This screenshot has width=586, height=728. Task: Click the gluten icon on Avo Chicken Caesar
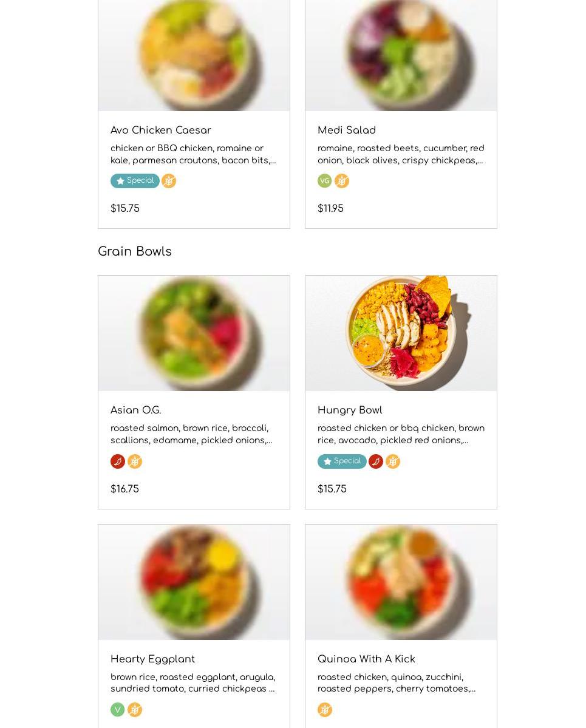point(169,181)
